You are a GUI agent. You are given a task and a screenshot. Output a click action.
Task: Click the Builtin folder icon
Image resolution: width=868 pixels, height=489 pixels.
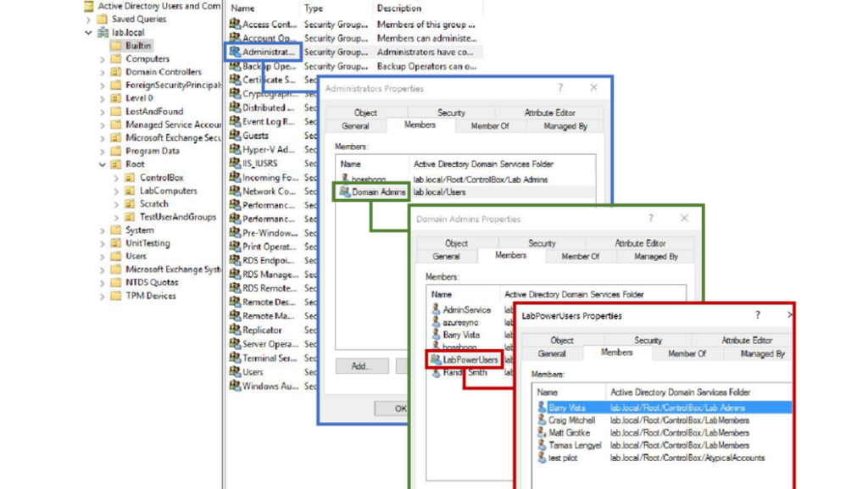point(115,46)
